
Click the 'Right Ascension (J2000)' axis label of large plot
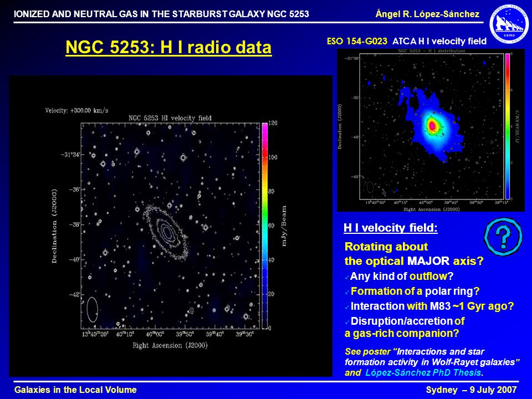pyautogui.click(x=170, y=345)
